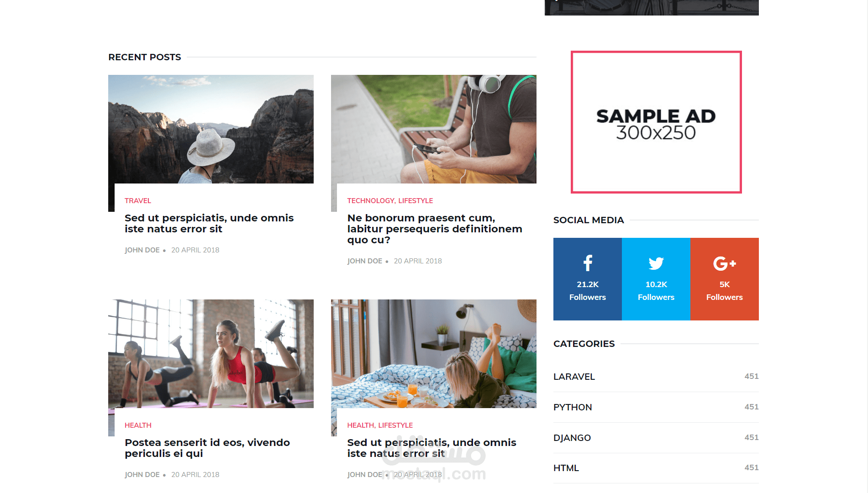
Task: Open the fitness class post image
Action: 211,354
